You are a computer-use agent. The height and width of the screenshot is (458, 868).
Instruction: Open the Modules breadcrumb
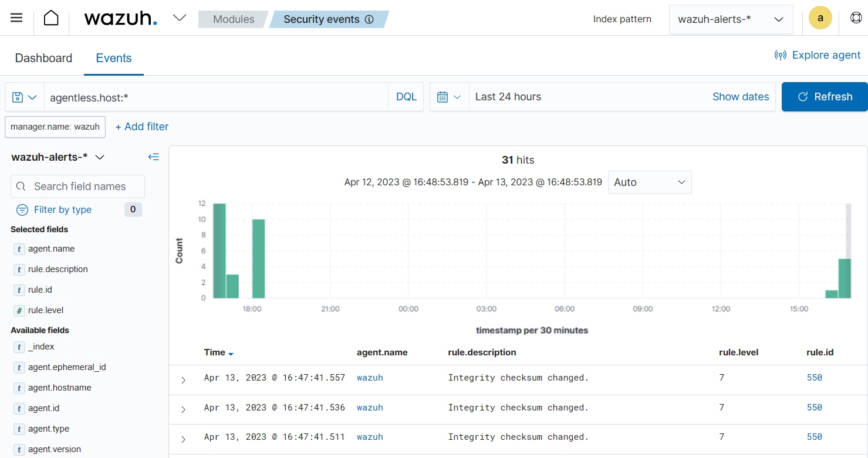(x=233, y=19)
